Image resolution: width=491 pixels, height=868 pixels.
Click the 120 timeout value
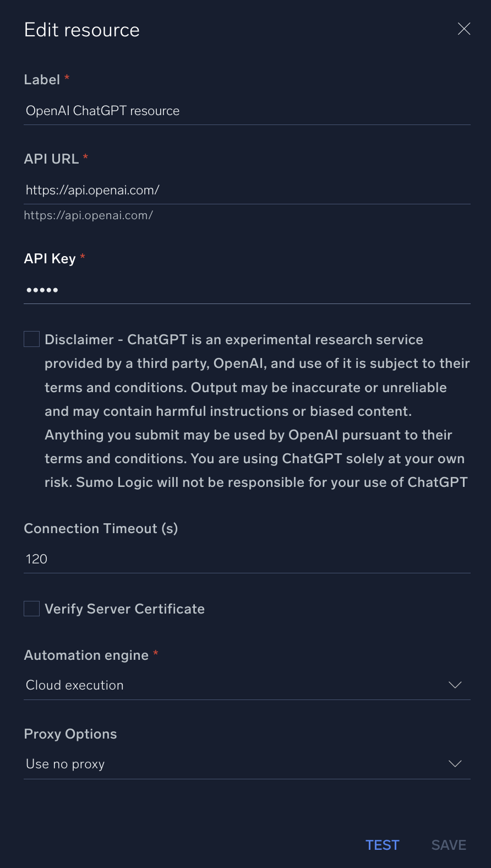(36, 558)
